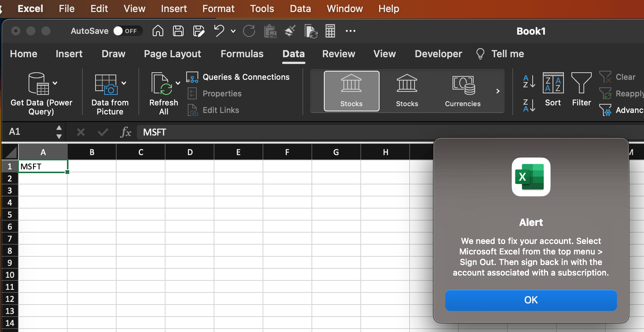Click the fx insert function icon
644x332 pixels.
[x=126, y=132]
